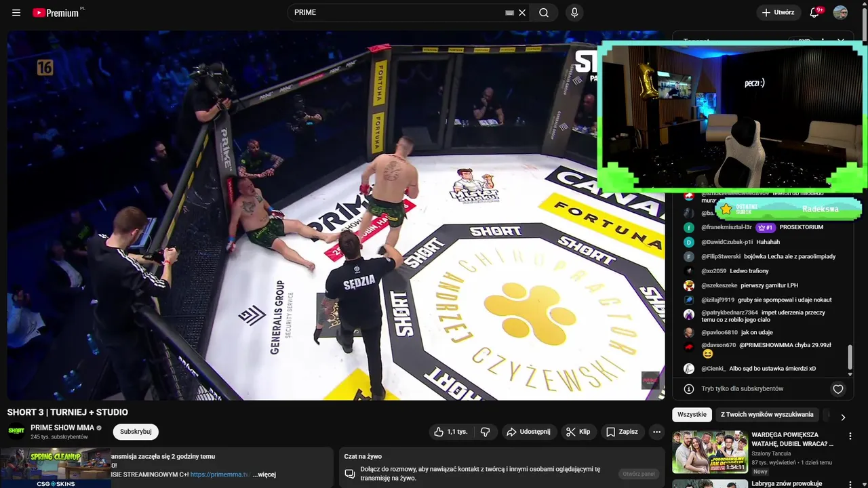Click chat message "pierwszy garnitur LPH"
This screenshot has width=868, height=488.
(x=770, y=286)
